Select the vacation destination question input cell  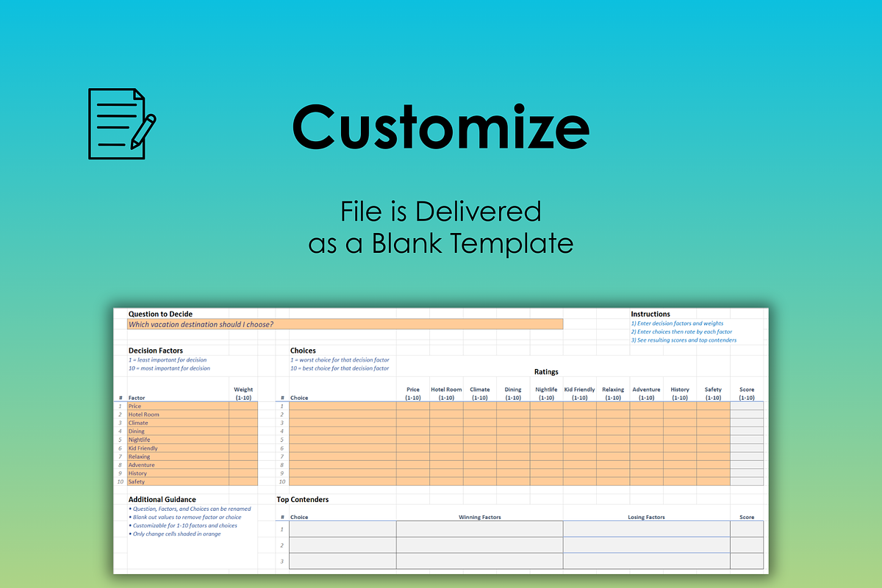pyautogui.click(x=345, y=324)
